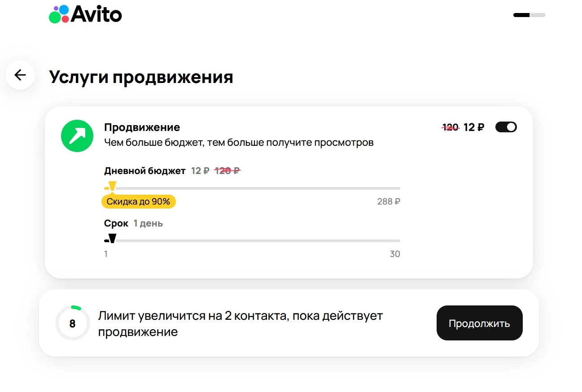
Task: Click the 30 days maximum label
Action: pos(394,254)
